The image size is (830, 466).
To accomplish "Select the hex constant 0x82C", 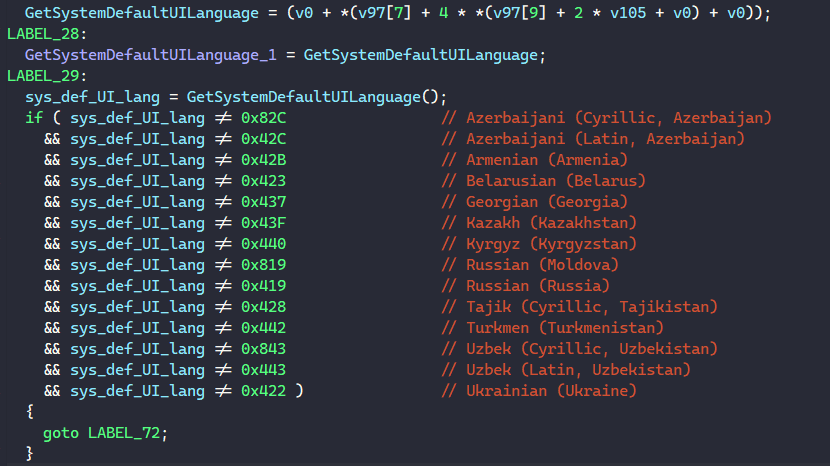I will point(263,118).
